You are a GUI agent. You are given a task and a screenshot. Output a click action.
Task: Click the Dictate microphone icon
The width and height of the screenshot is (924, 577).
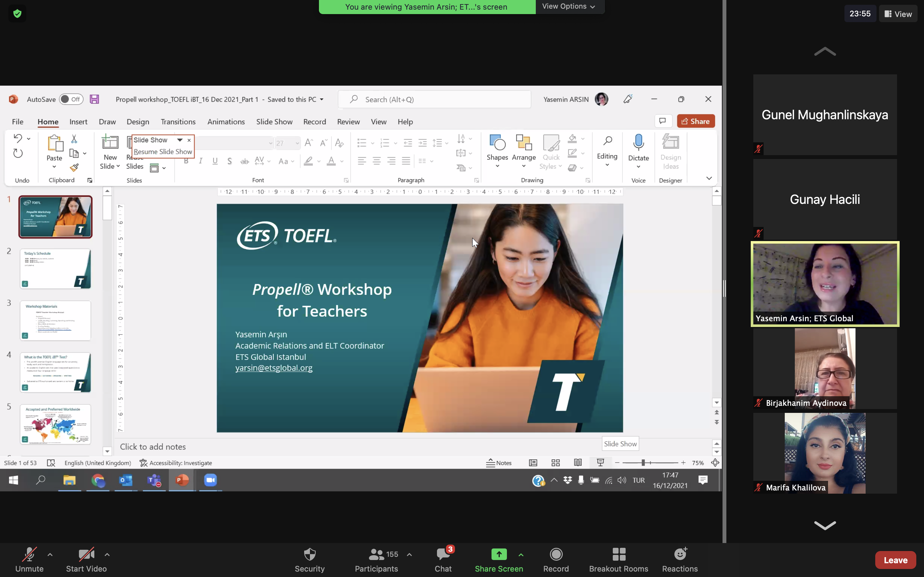[x=638, y=142]
